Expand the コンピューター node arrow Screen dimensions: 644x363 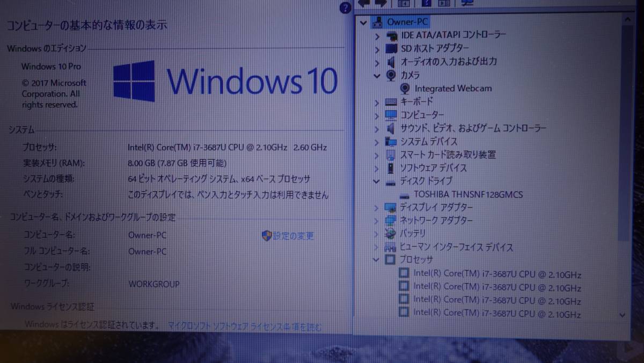tap(377, 115)
